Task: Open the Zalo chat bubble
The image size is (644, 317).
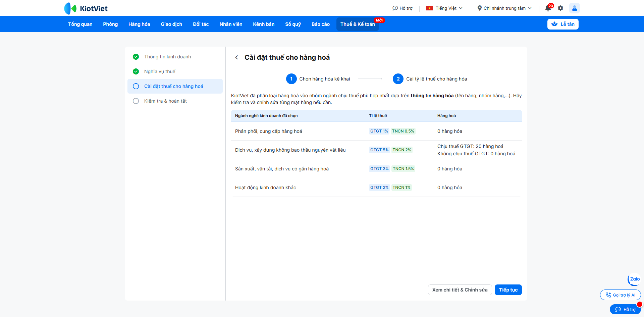Action: (x=634, y=279)
